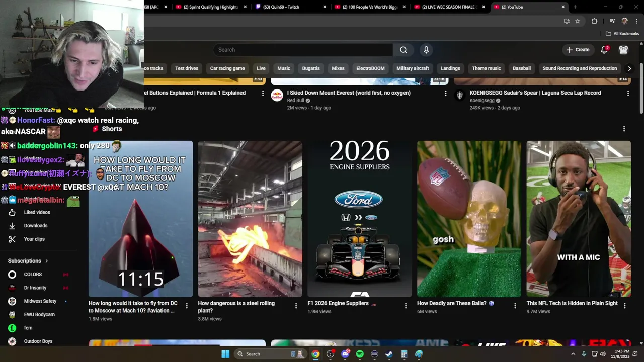Open Red Bull channel avatar

pos(277,95)
